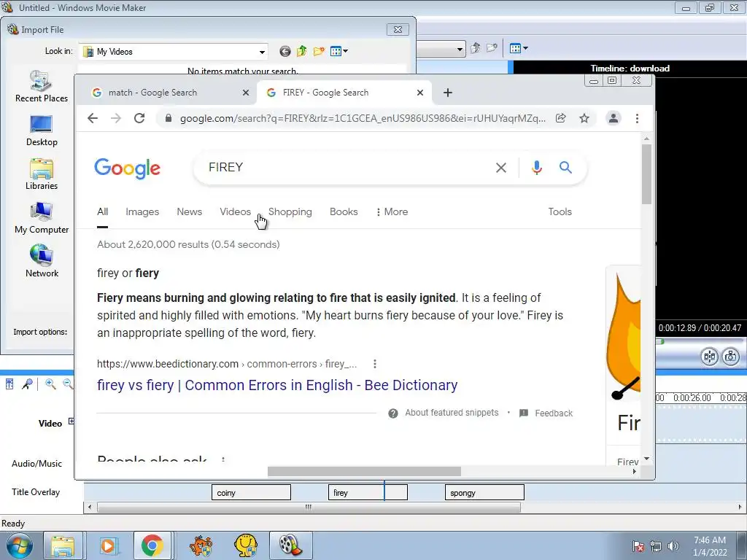Start voice search with microphone
Viewport: 747px width, 560px height.
pyautogui.click(x=536, y=168)
